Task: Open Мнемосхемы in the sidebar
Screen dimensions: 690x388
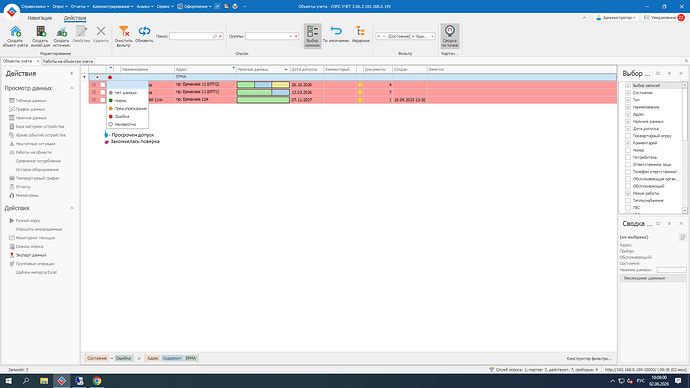Action: (x=27, y=195)
